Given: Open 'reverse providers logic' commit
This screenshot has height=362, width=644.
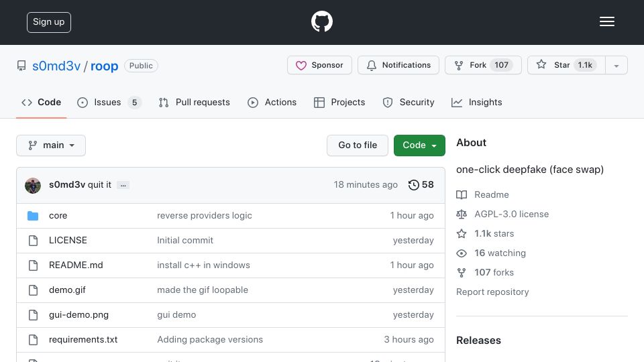Looking at the screenshot, I should click(x=205, y=215).
